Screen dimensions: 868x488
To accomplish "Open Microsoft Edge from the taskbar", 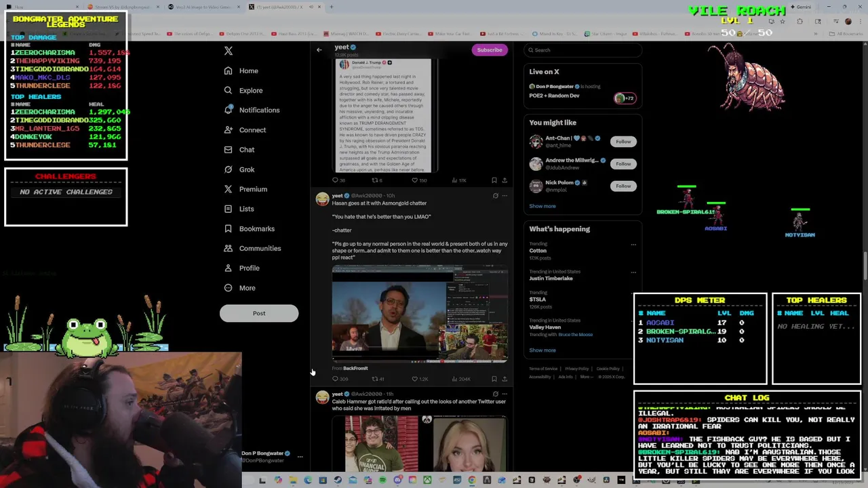I will 308,480.
